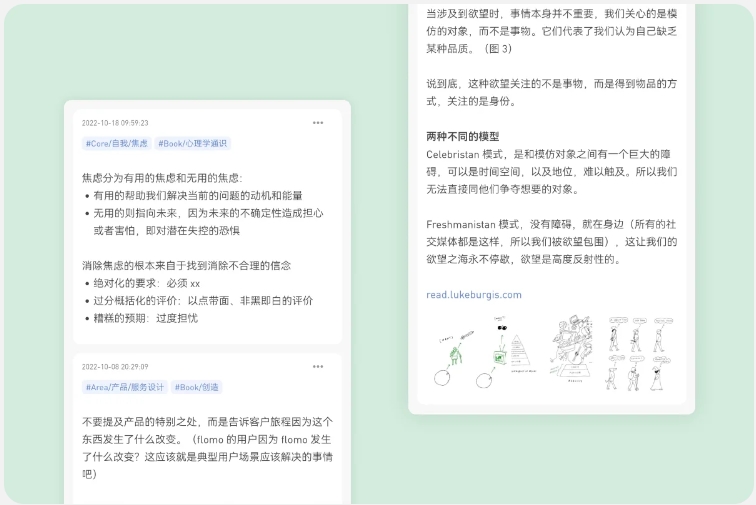Filter by the #Area/产品/服务设计 tag

pyautogui.click(x=125, y=387)
